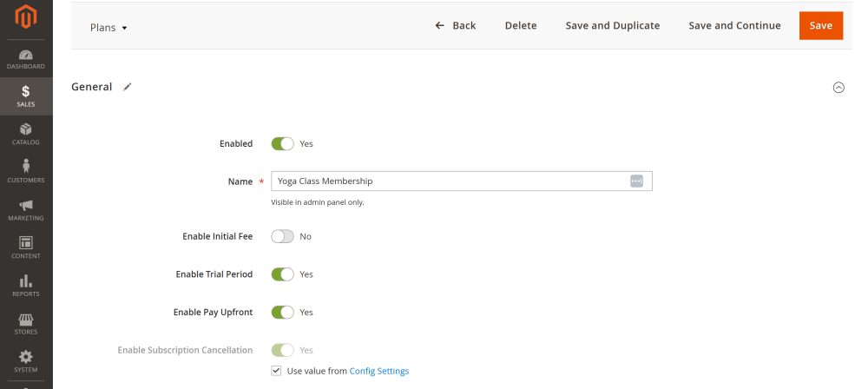The height and width of the screenshot is (389, 868).
Task: Turn off Enable Trial Period toggle
Action: tap(282, 274)
